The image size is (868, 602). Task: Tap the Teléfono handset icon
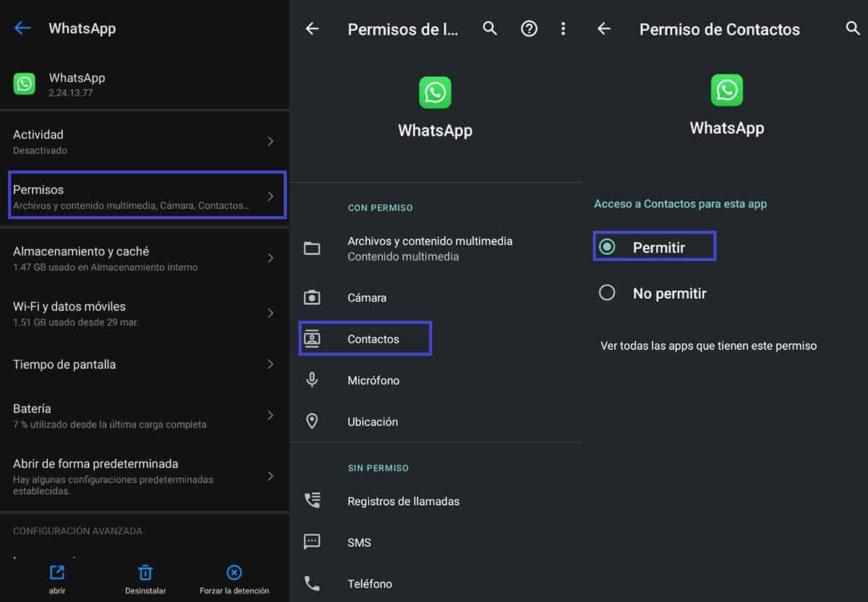(x=312, y=583)
